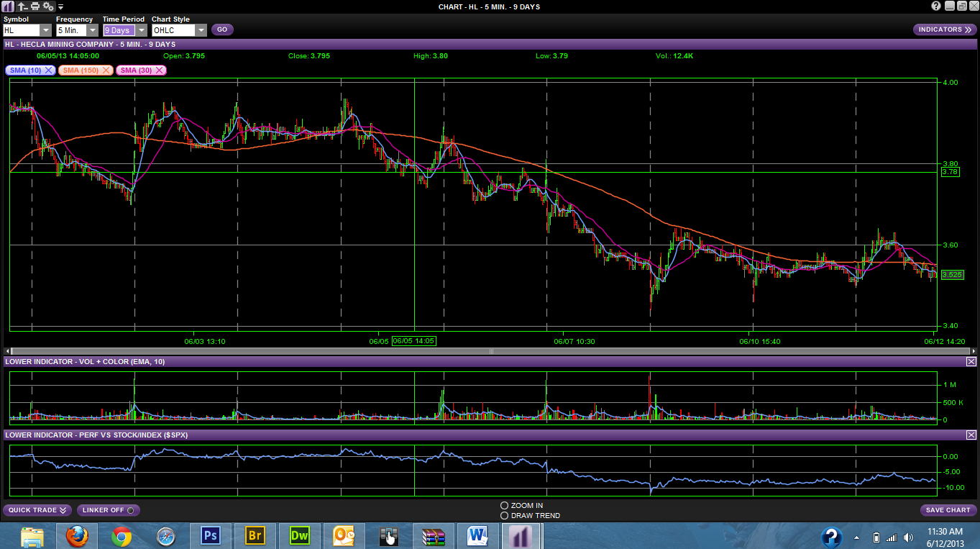Select the Draw Trend radio button

(x=504, y=516)
